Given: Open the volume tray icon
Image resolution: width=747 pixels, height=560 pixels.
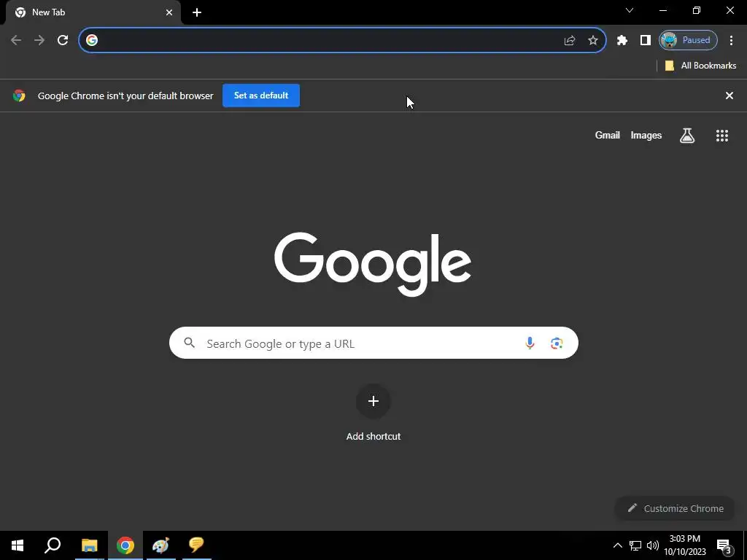Looking at the screenshot, I should (x=653, y=545).
